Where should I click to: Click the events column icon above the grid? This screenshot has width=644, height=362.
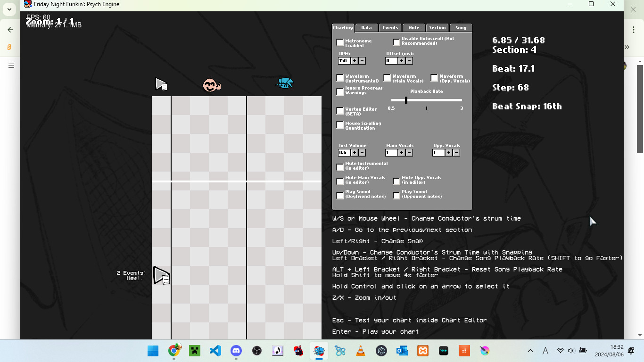coord(161,84)
